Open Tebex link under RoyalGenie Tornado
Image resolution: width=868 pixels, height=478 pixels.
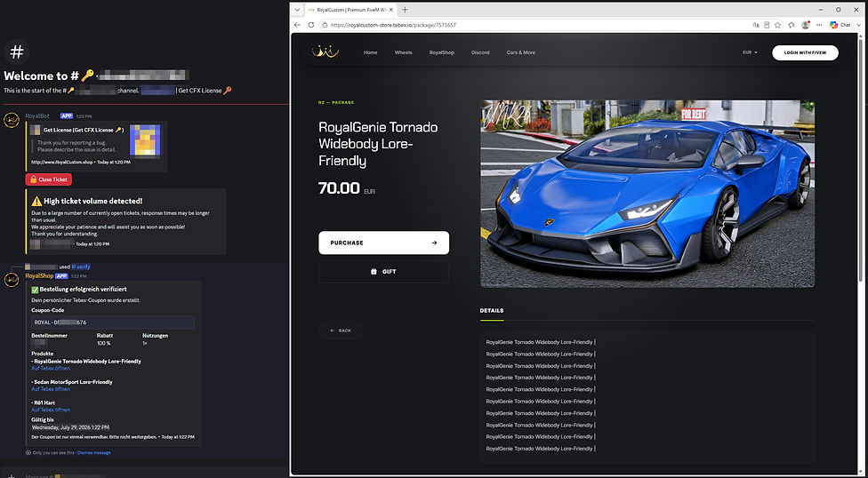[51, 369]
